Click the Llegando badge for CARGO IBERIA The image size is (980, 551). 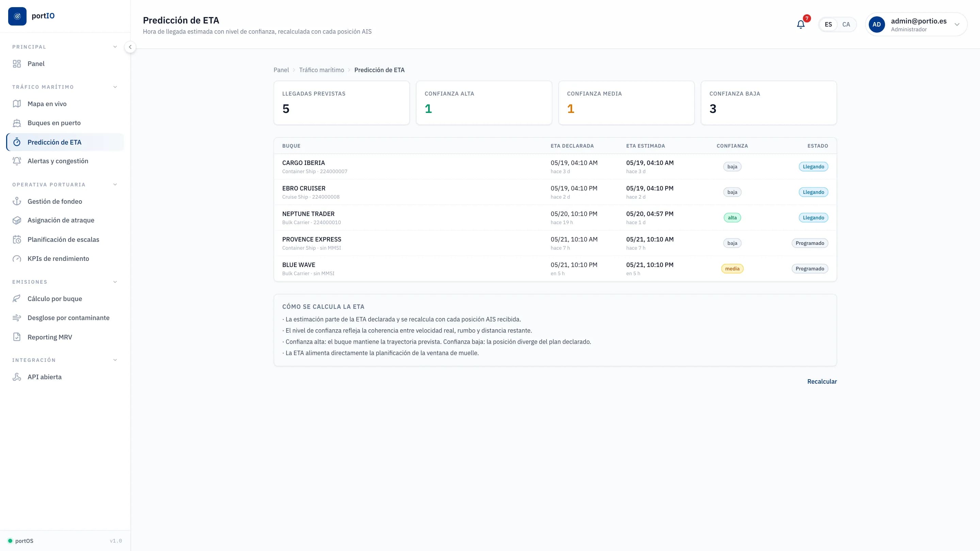(x=813, y=167)
